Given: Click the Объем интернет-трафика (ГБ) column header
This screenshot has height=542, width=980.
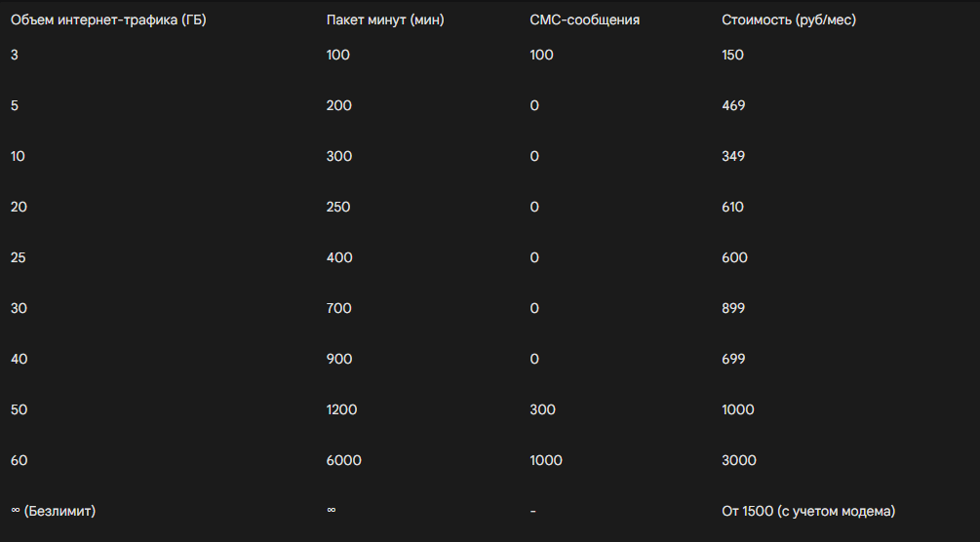Looking at the screenshot, I should coord(108,19).
